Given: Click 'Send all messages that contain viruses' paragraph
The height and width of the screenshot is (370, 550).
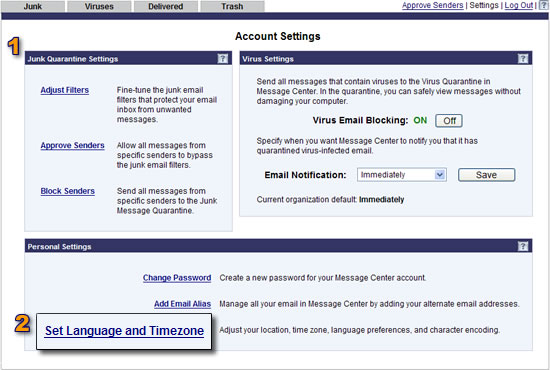Looking at the screenshot, I should pos(388,91).
